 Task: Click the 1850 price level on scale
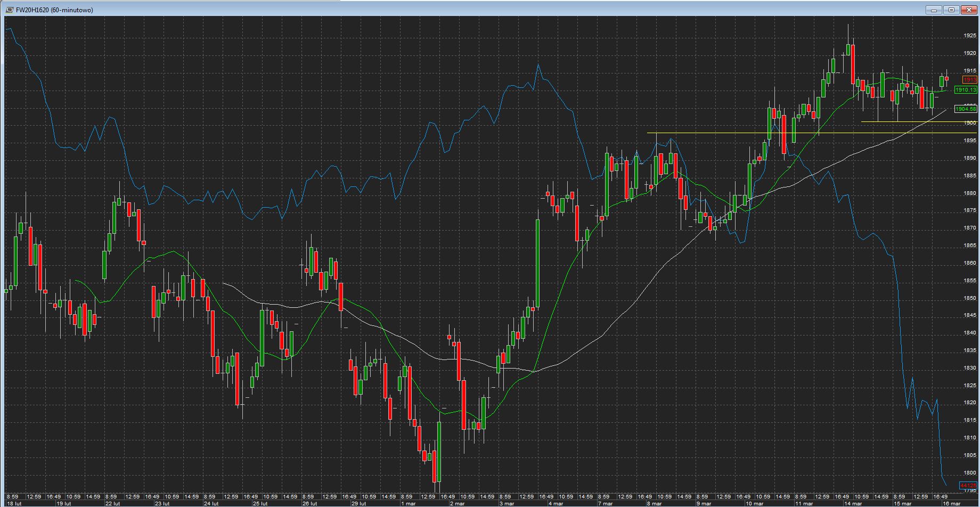969,298
